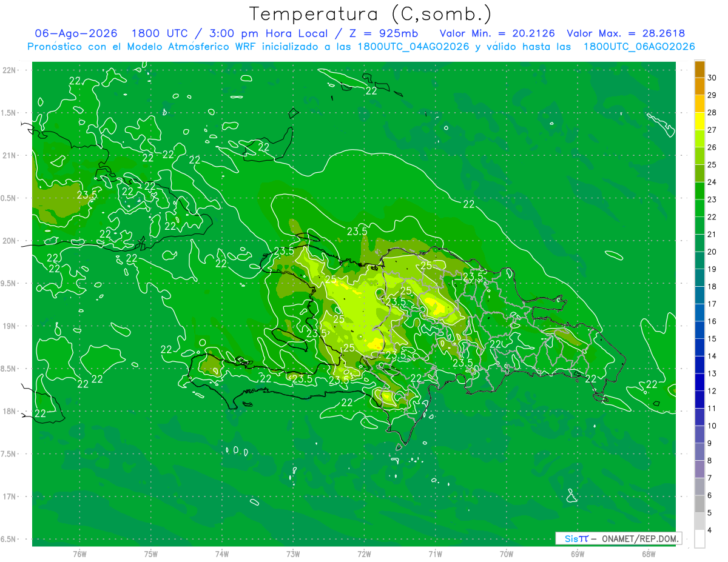The image size is (728, 562).
Task: Click colorbar legend value "6"
Action: coord(710,495)
